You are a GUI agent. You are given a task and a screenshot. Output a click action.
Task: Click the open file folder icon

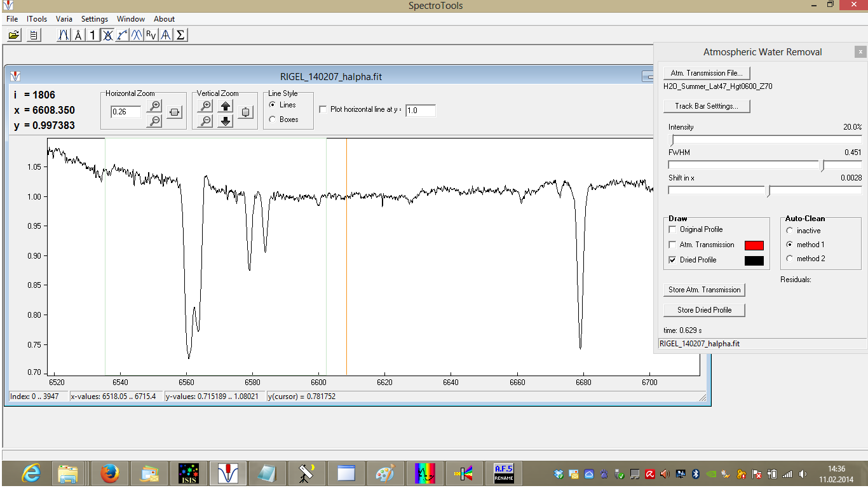[14, 35]
